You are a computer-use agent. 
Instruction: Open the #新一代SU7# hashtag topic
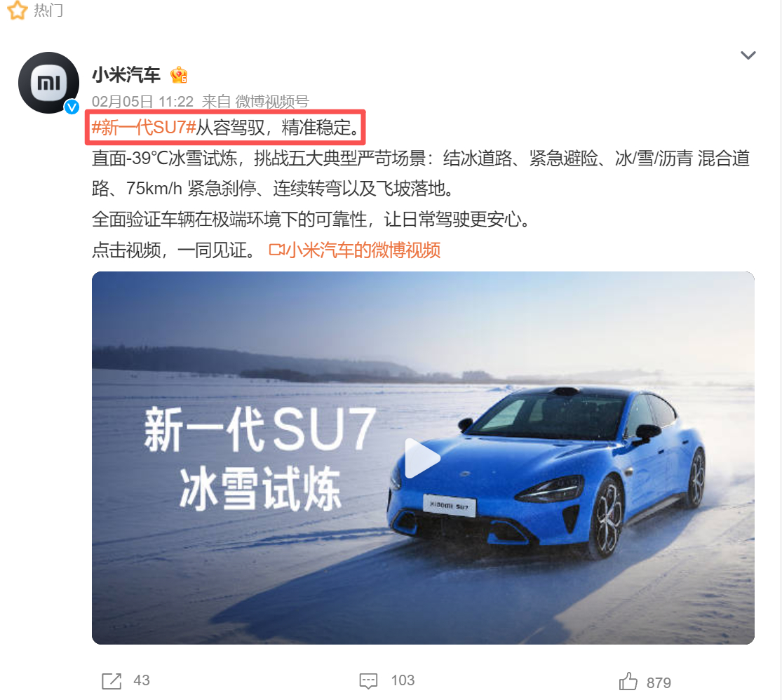[x=144, y=128]
